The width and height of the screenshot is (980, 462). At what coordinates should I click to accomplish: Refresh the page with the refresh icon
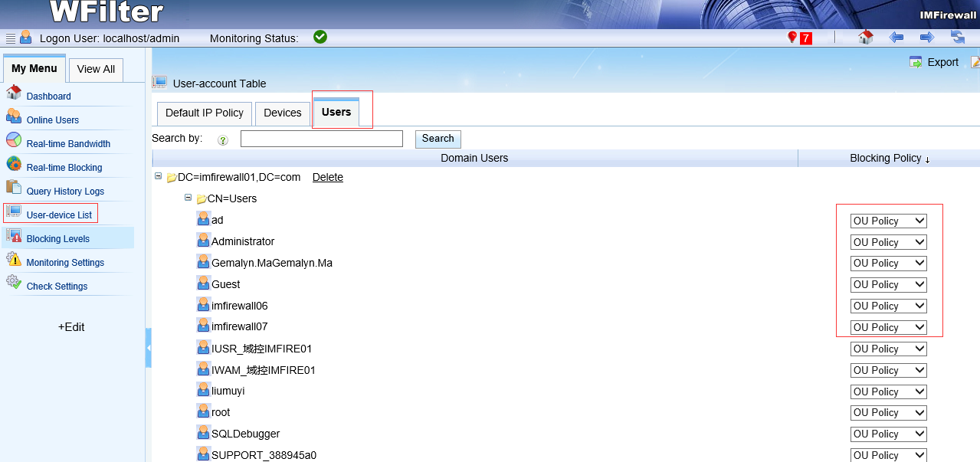958,37
